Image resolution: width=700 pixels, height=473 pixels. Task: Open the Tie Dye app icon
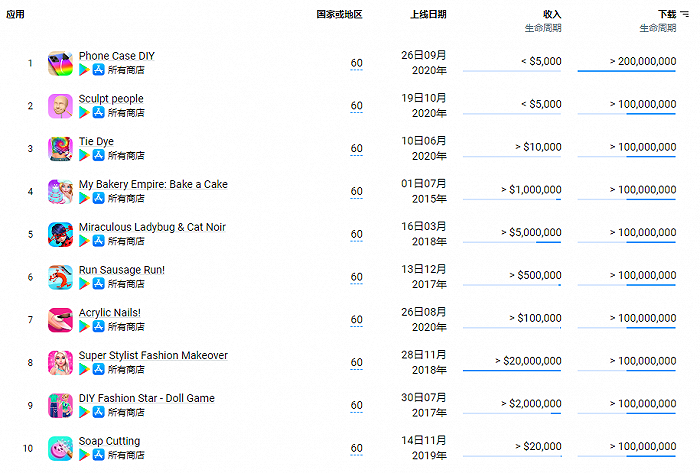point(60,149)
